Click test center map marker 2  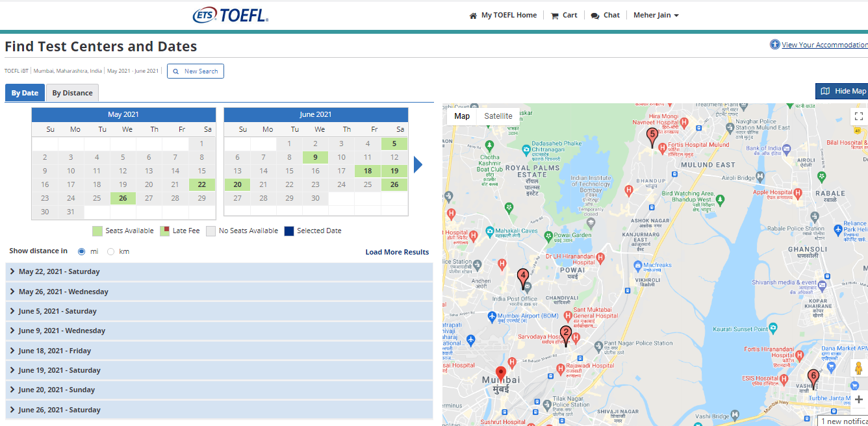[x=566, y=335]
